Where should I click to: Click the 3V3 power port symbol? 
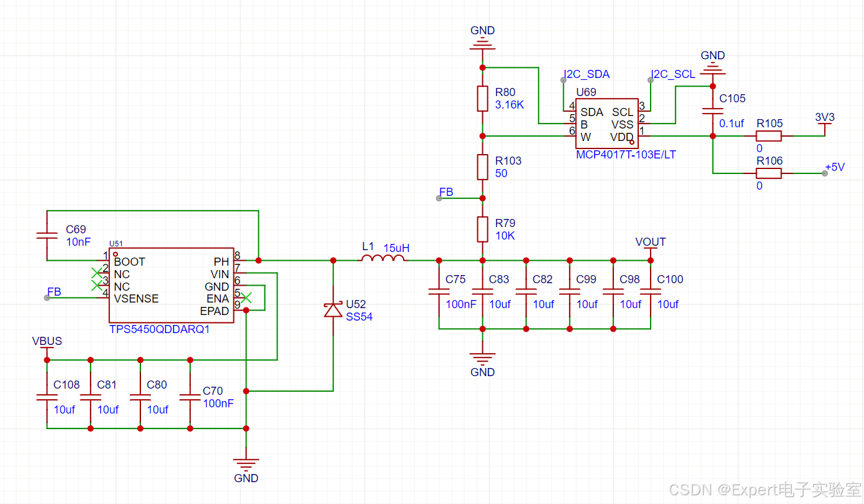click(825, 122)
